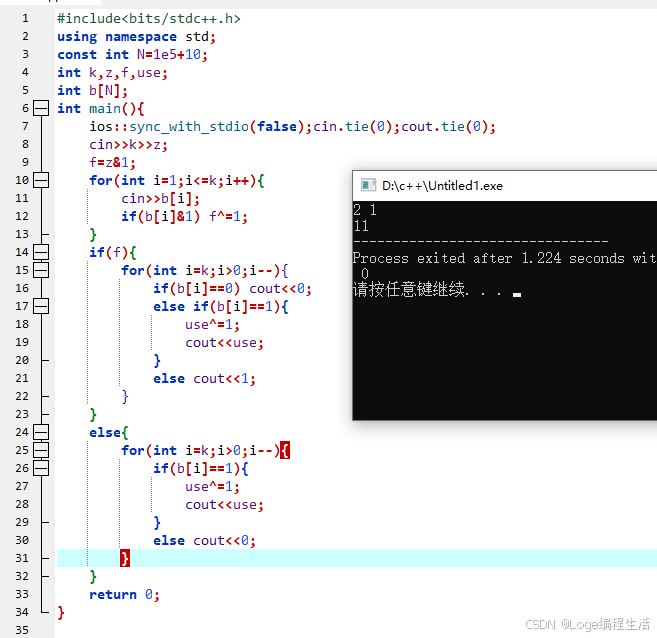Click the ios::sync_with_stdio(false) statement
This screenshot has width=657, height=638.
[x=200, y=127]
